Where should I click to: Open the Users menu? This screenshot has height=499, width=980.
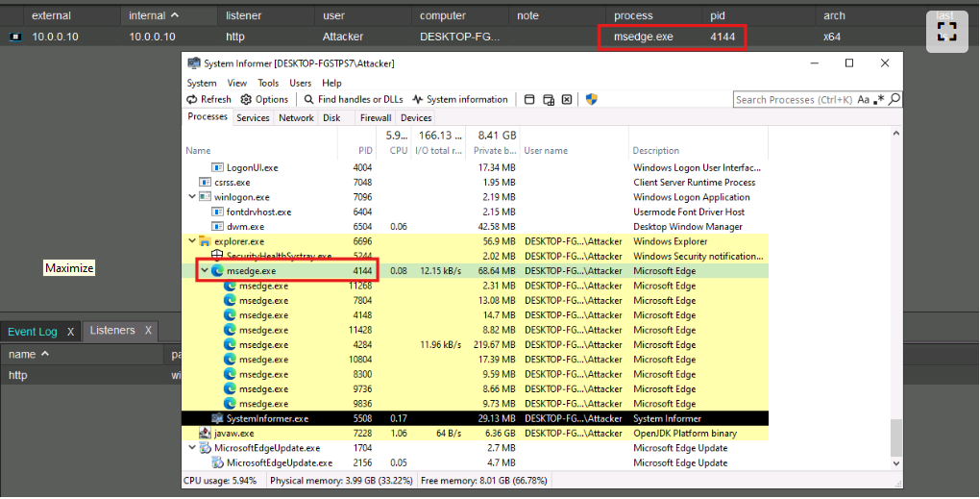pyautogui.click(x=300, y=83)
